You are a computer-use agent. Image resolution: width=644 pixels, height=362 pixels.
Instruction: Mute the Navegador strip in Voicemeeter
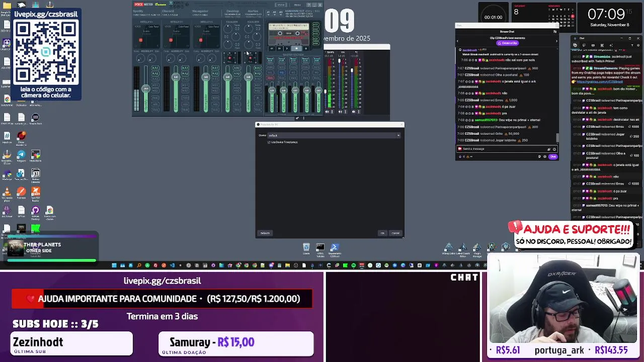[x=215, y=110]
